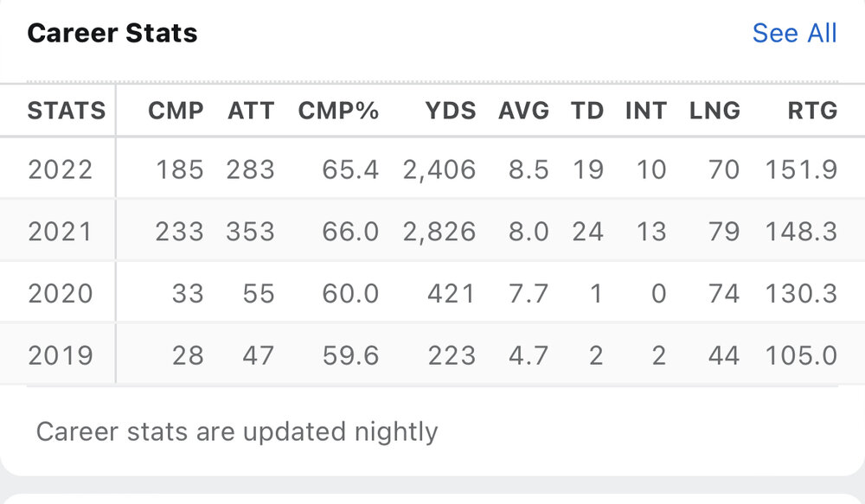The image size is (865, 504).
Task: Tap the CMP% column header
Action: (x=338, y=111)
